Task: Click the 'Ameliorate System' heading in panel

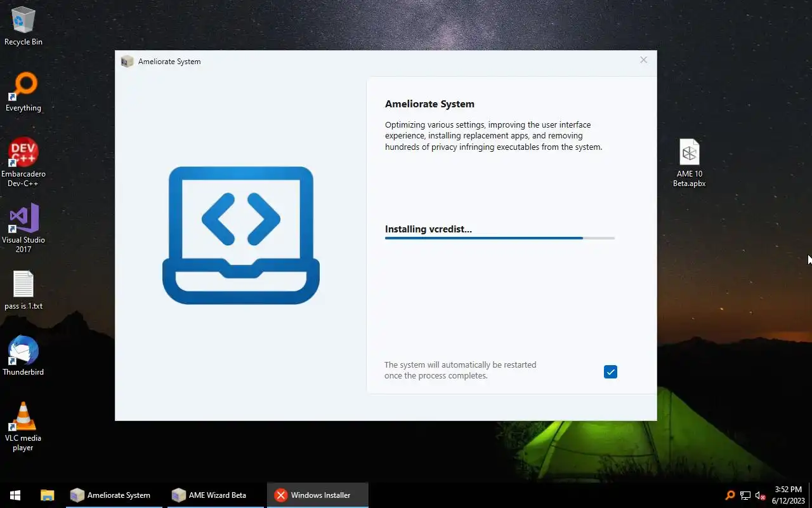Action: click(x=429, y=104)
